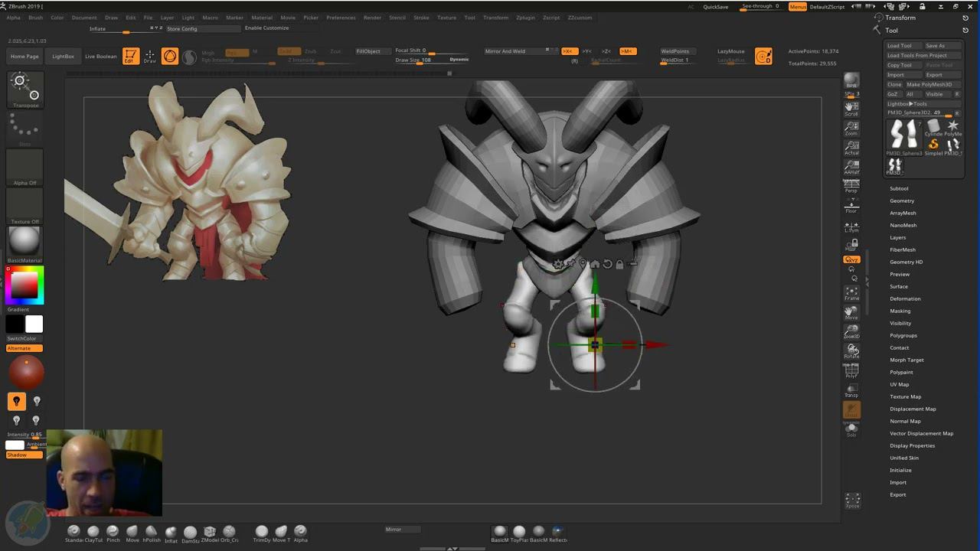Open the Zplugin menu
This screenshot has width=980, height=551.
click(x=525, y=18)
